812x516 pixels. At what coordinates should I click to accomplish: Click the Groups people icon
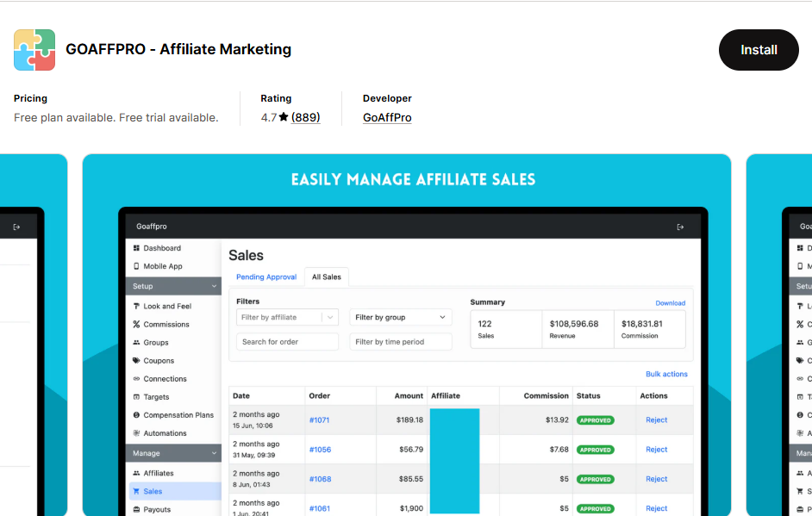[x=136, y=342]
